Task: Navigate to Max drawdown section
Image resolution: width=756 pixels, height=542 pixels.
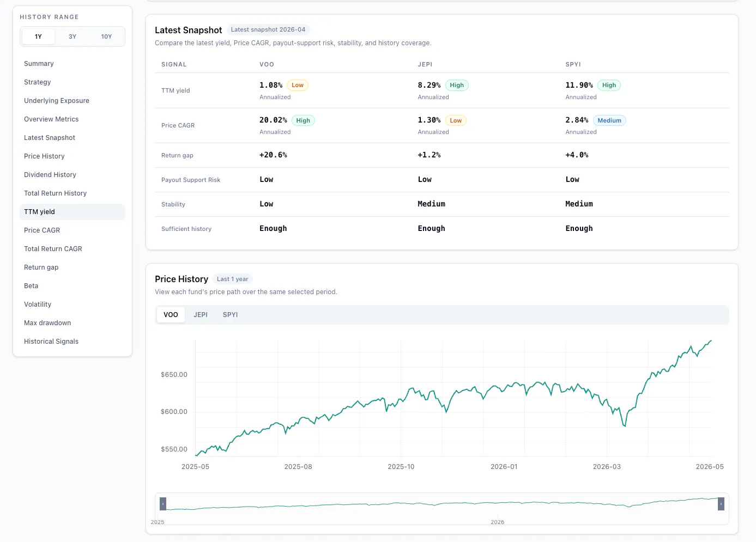Action: pos(72,323)
